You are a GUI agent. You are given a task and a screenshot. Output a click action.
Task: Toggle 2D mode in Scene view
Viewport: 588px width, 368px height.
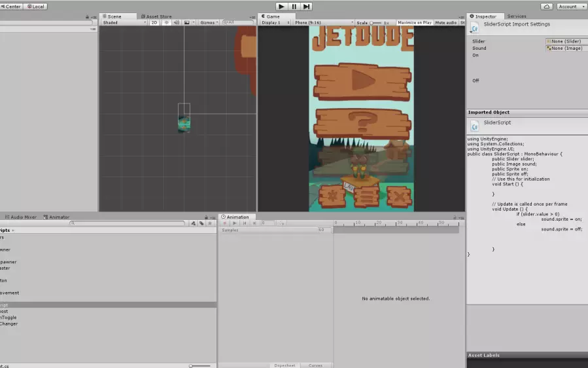pos(154,22)
